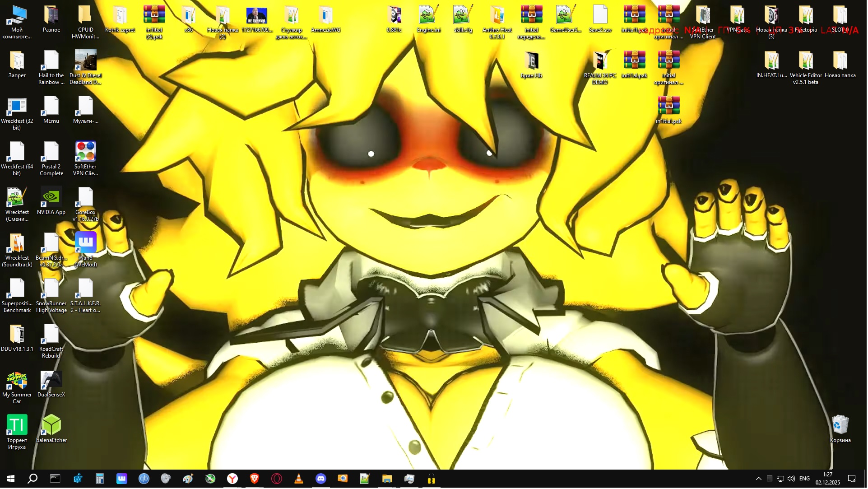Screen dimensions: 868x489
Task: Show hidden system tray icons
Action: pos(760,480)
